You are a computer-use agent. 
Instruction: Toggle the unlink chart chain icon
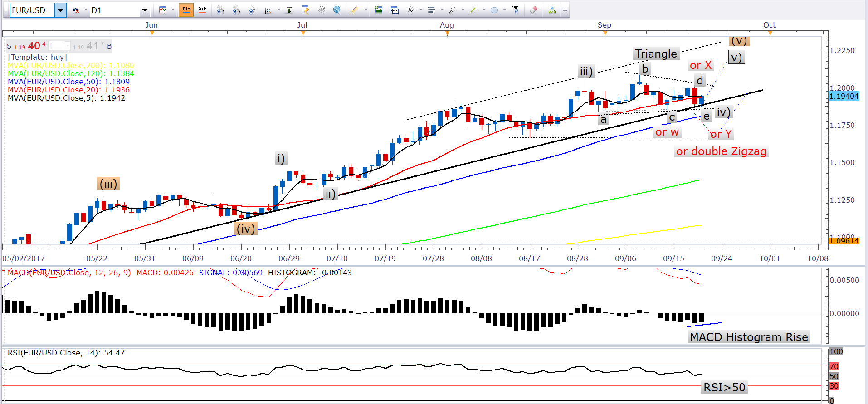(x=76, y=10)
